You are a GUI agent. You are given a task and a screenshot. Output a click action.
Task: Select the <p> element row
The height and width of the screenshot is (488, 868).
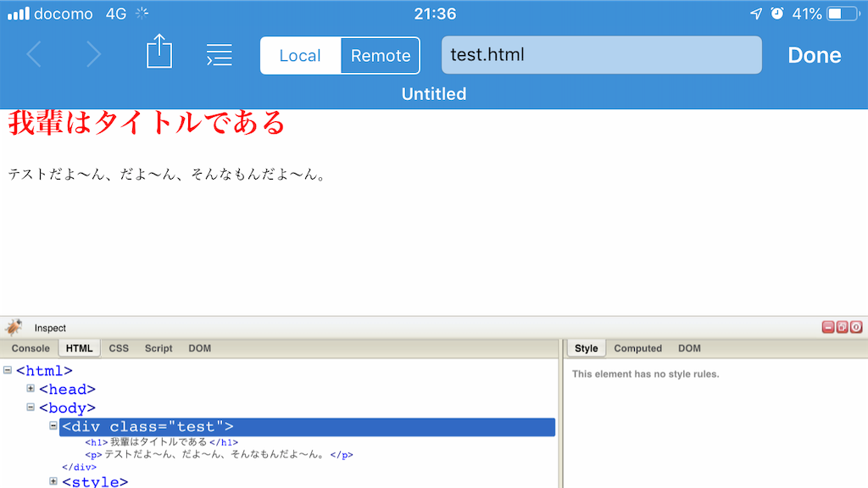(x=220, y=455)
